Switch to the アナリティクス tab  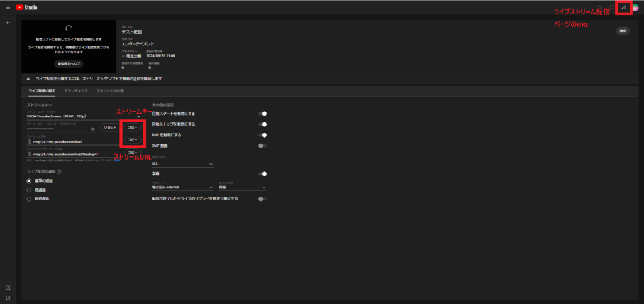[x=76, y=91]
